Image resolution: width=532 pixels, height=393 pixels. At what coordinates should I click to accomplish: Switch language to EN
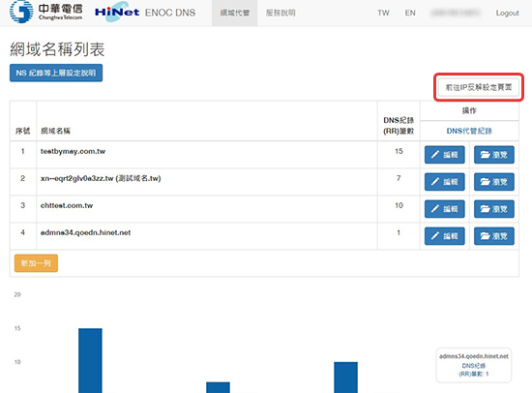point(410,13)
